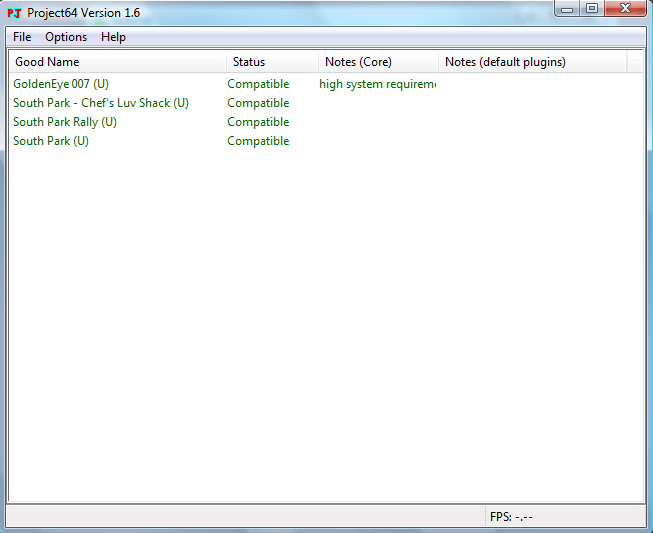
Task: Click Compatible status of South Park Rally row
Action: pyautogui.click(x=258, y=122)
